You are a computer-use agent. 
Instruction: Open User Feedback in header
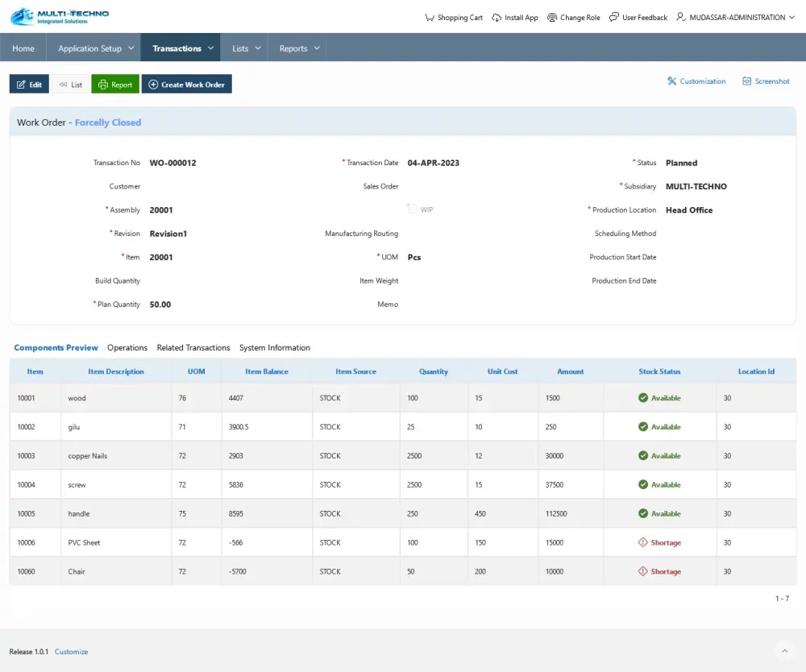coord(638,18)
